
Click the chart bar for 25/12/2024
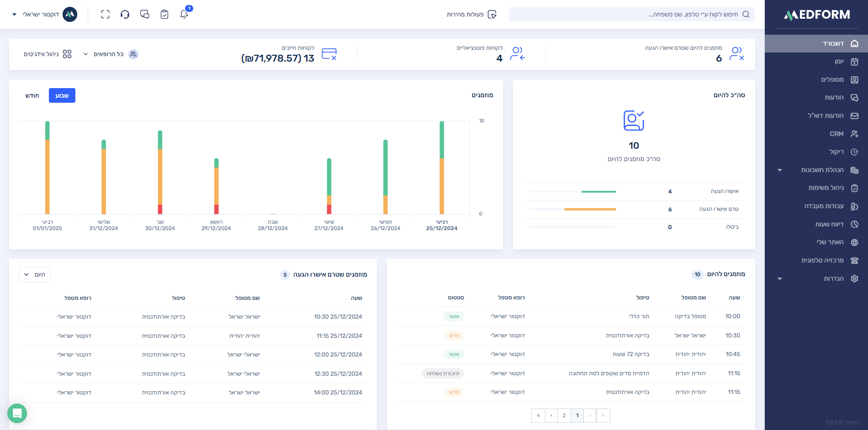point(442,168)
